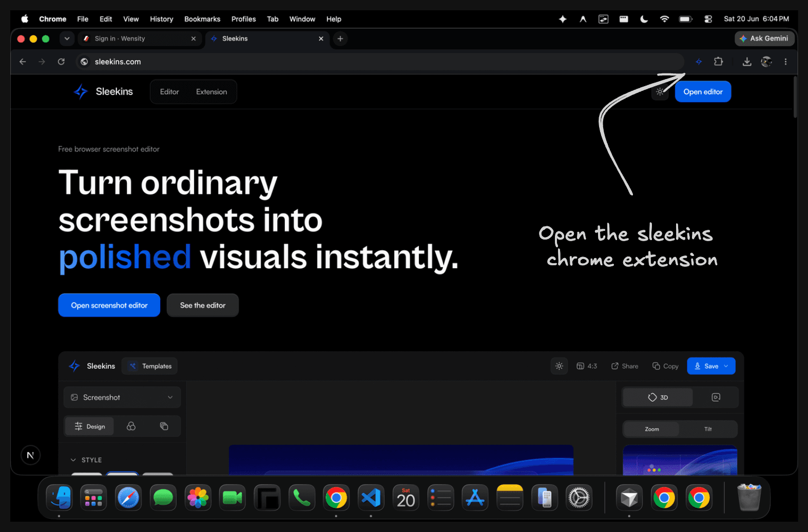Image resolution: width=808 pixels, height=532 pixels.
Task: Toggle the site light/dark theme button
Action: coord(660,92)
